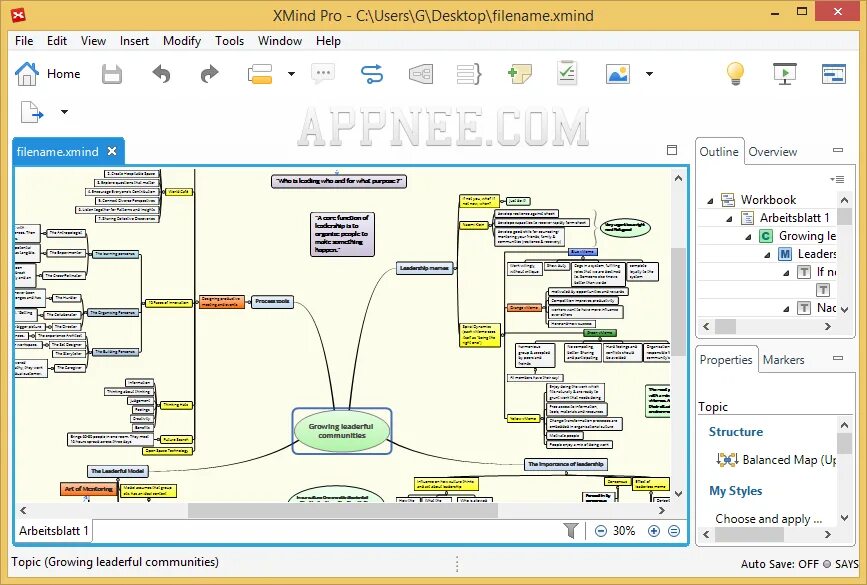Collapse the Leaders... tree node

(x=767, y=255)
